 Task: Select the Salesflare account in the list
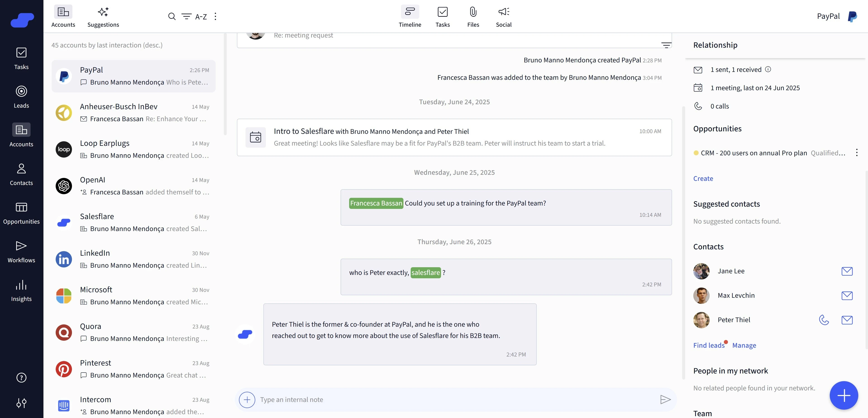(134, 223)
